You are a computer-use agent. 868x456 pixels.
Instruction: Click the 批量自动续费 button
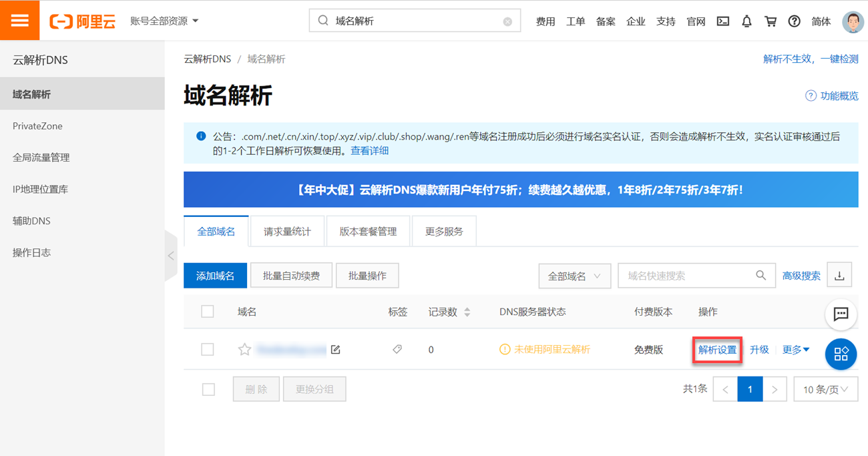click(x=291, y=276)
